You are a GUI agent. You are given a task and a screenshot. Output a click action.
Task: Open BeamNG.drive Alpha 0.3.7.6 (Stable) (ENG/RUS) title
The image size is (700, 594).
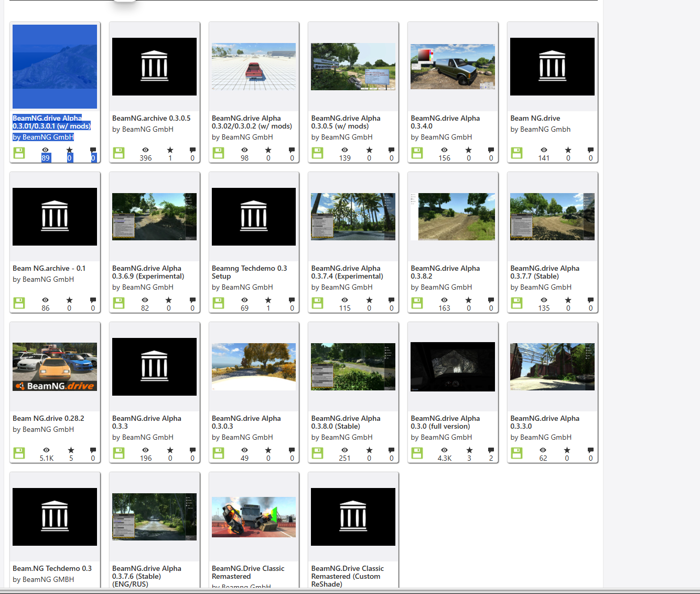pos(147,576)
